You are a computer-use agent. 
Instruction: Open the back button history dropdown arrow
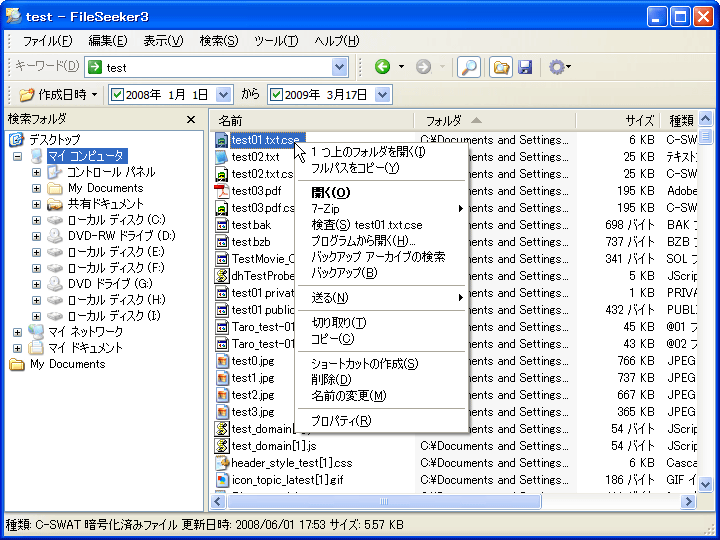click(x=401, y=67)
